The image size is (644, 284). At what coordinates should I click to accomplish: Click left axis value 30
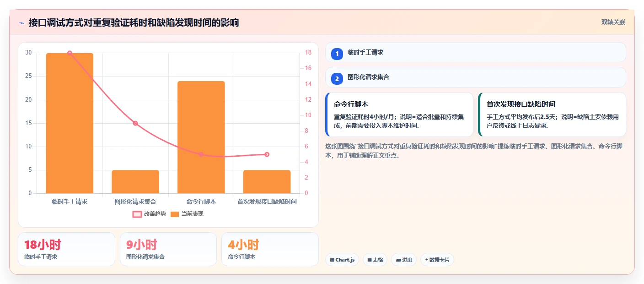point(28,53)
